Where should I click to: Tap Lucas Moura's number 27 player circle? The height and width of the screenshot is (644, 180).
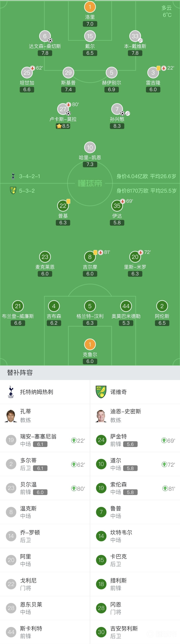(x=63, y=109)
